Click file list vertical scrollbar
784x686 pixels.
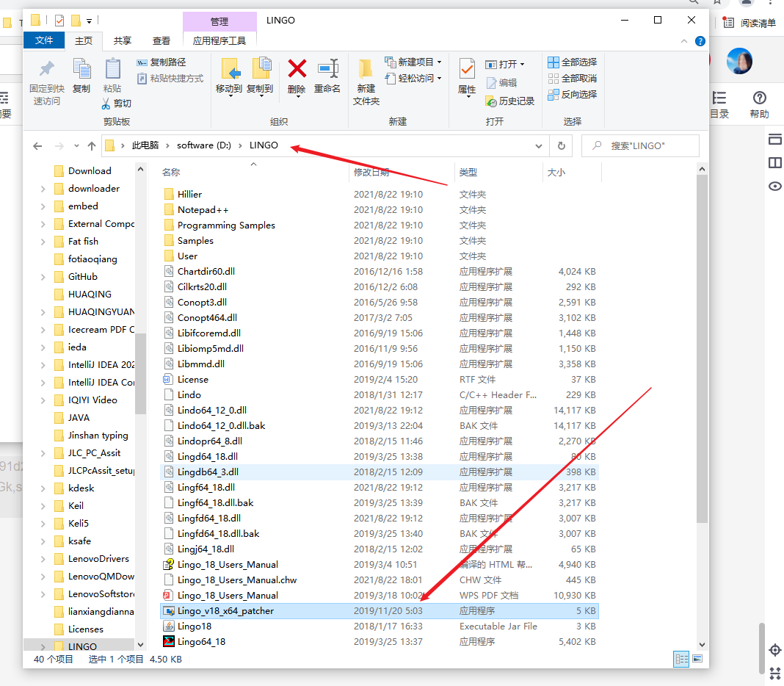tap(702, 350)
